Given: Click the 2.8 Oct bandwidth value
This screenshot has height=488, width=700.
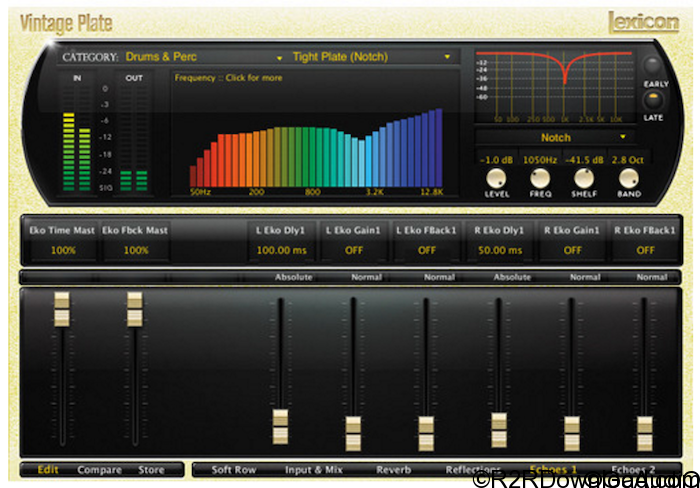Looking at the screenshot, I should pos(628,160).
